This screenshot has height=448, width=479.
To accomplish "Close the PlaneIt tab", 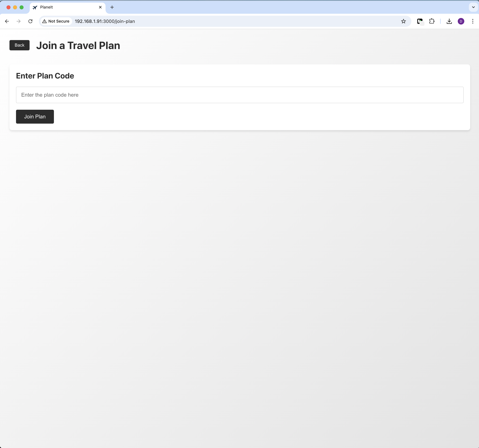I will coord(100,7).
